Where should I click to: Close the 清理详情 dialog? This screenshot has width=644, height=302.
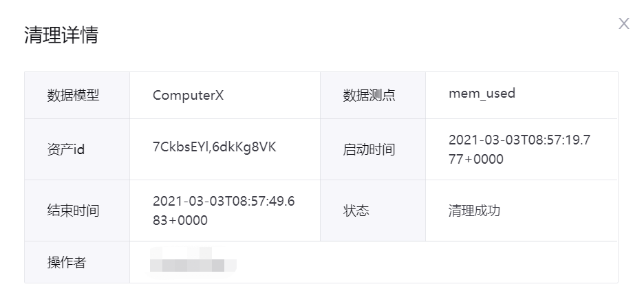click(624, 24)
